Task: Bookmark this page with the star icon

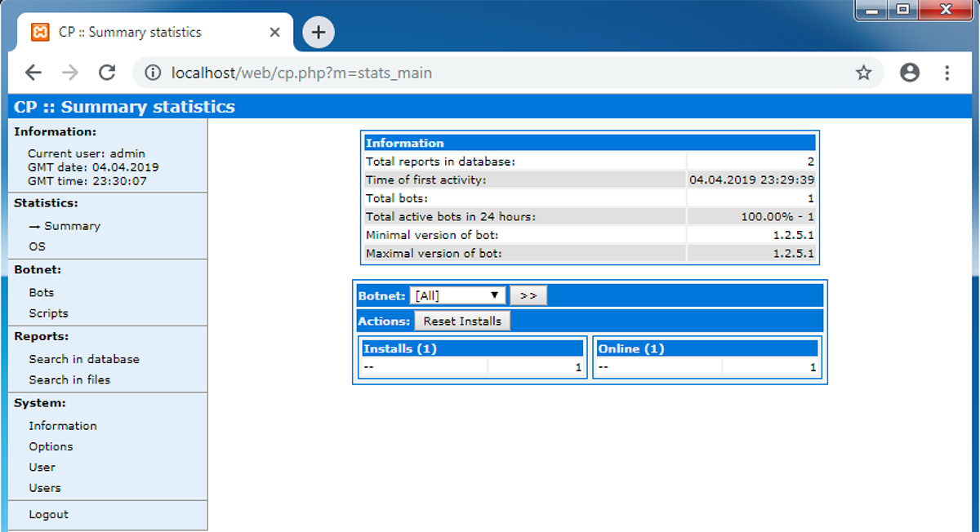Action: pos(863,73)
